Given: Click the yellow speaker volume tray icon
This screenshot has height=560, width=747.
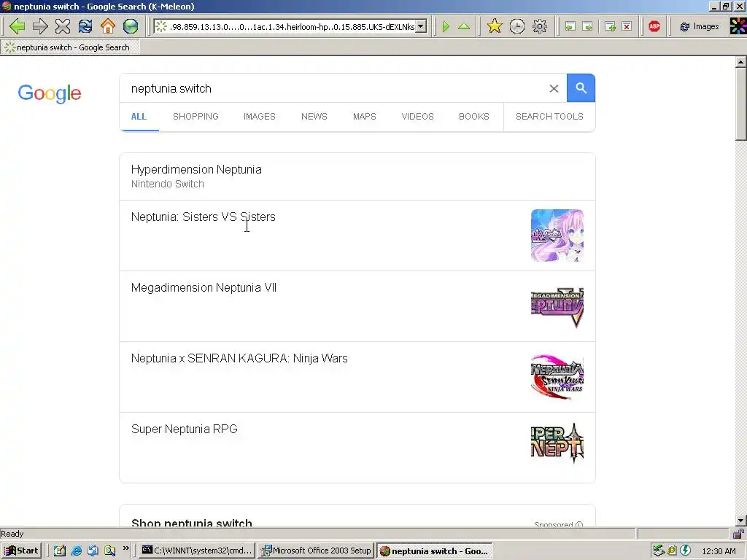Looking at the screenshot, I should click(672, 551).
